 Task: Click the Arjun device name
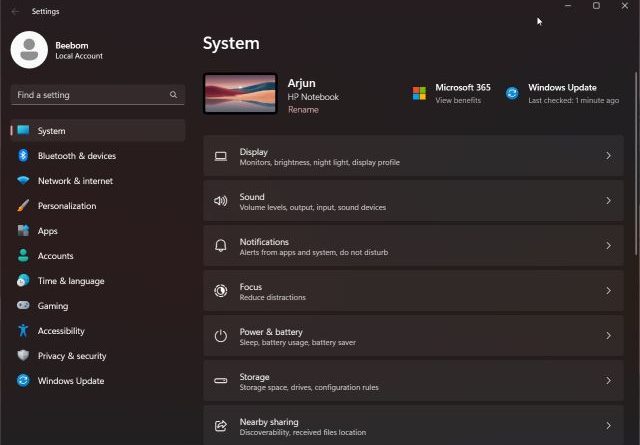point(302,83)
